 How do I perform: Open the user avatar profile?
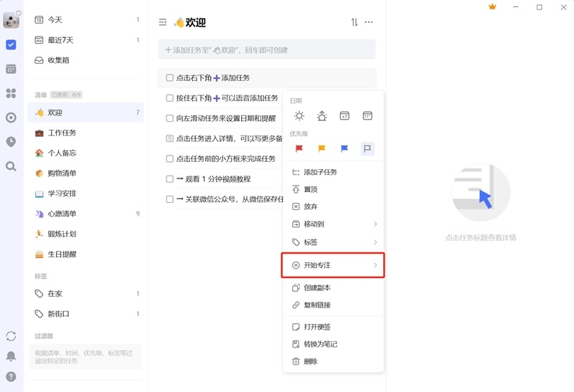11,20
